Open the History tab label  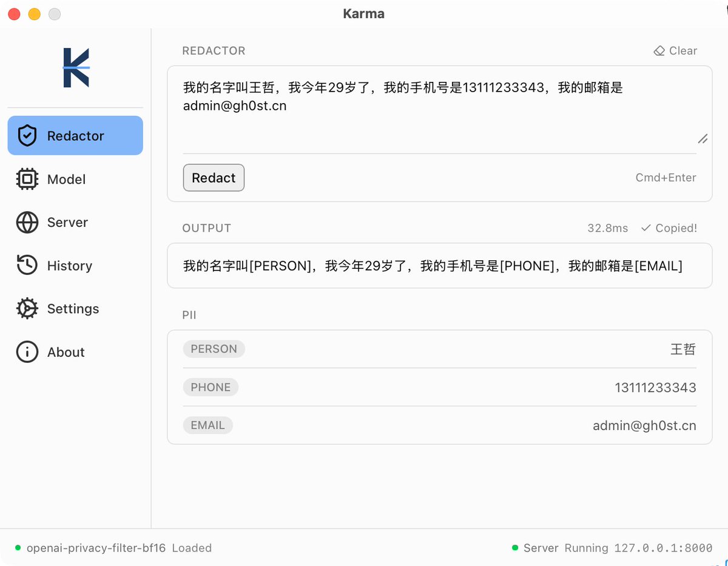tap(70, 266)
